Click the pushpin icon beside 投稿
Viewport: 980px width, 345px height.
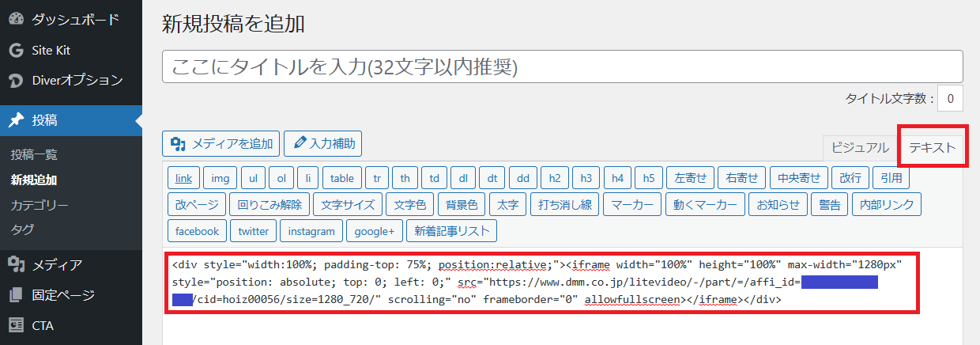click(x=15, y=120)
